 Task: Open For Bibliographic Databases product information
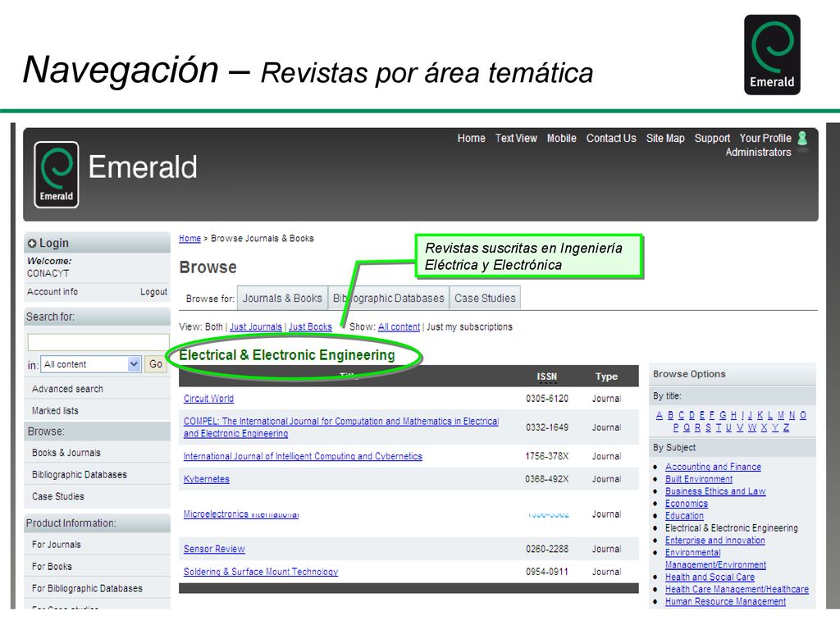click(x=87, y=589)
